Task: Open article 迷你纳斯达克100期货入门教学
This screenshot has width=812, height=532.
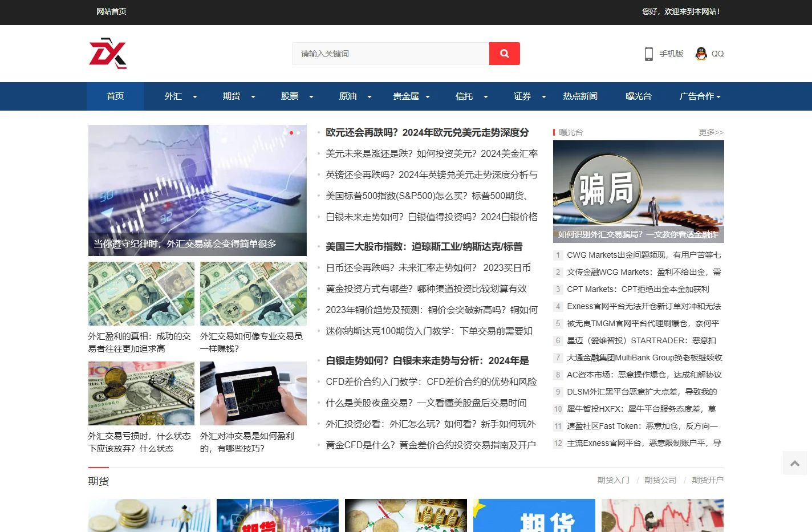Action: [429, 331]
